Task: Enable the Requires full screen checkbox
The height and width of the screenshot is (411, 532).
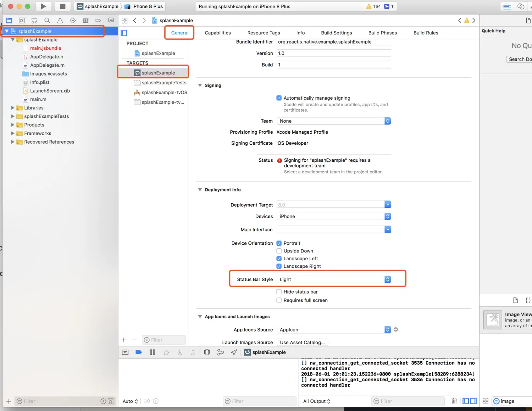Action: coord(279,300)
